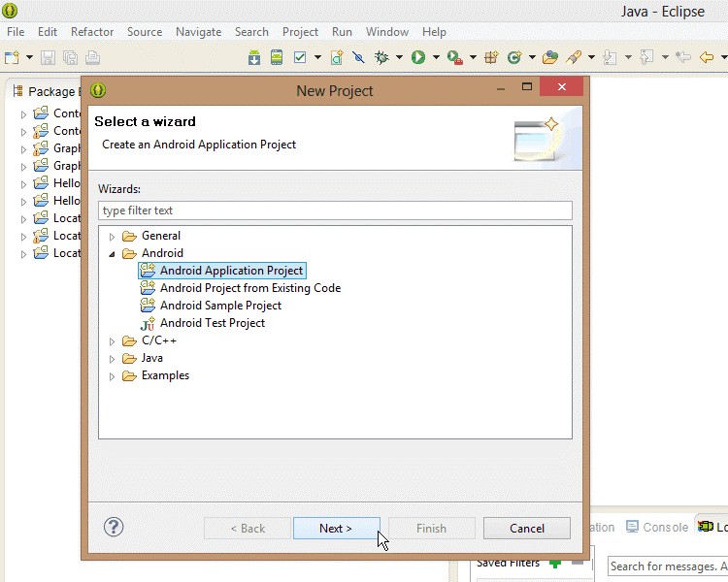Expand the General wizard folder

click(x=113, y=236)
